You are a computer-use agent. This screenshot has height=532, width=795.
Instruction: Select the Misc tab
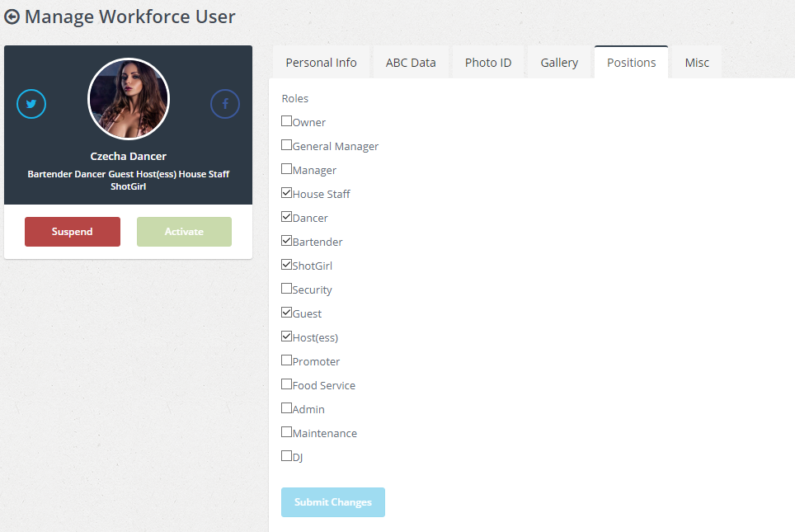coord(697,63)
